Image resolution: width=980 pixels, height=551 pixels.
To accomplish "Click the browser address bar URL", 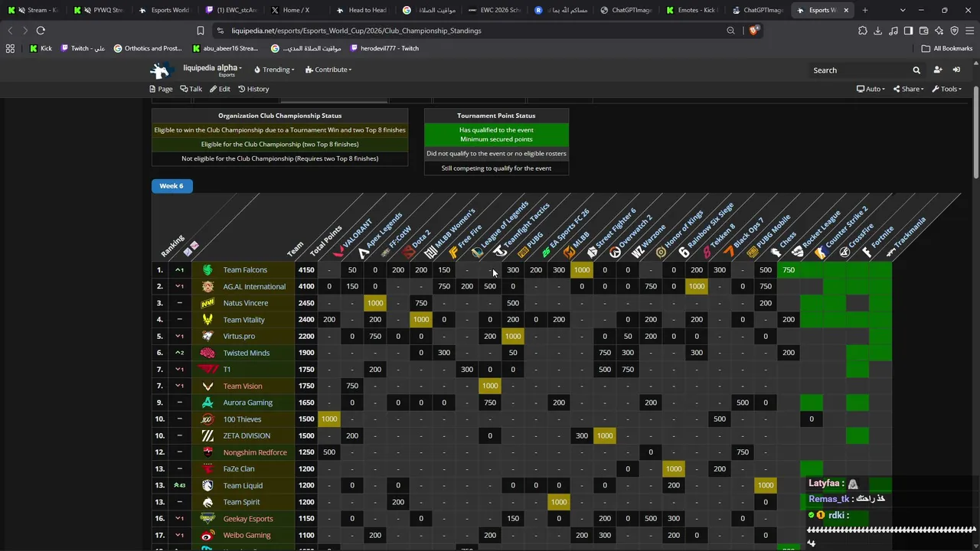I will click(356, 31).
